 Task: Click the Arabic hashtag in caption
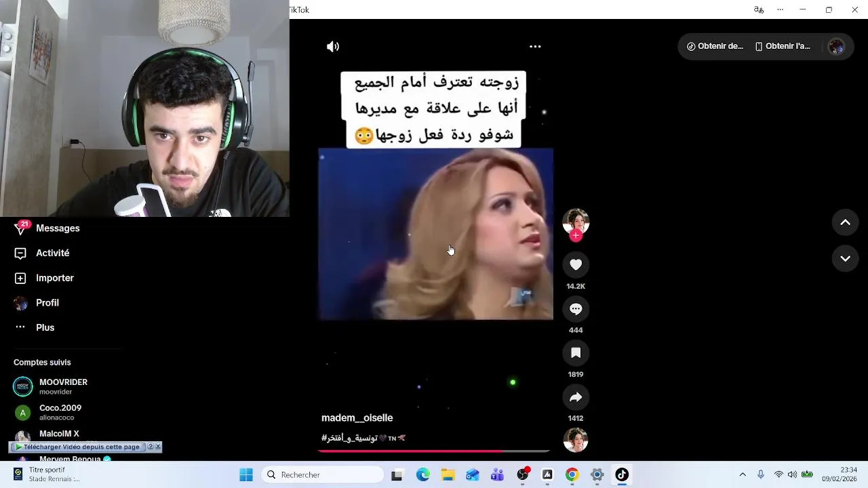point(349,438)
